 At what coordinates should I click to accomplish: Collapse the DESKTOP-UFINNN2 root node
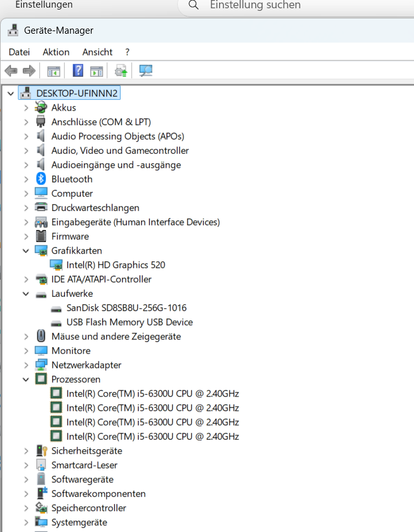pos(11,93)
